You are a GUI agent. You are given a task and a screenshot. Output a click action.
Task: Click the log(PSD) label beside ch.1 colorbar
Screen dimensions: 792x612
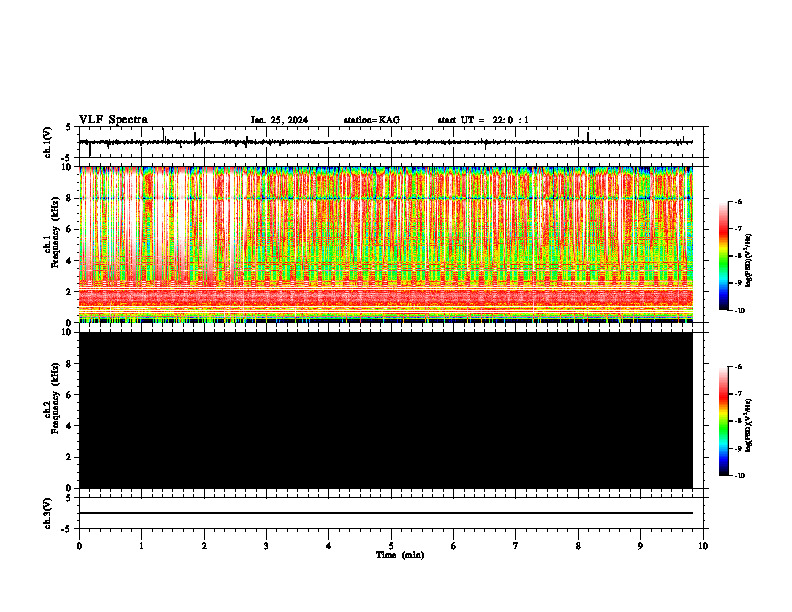pyautogui.click(x=749, y=261)
